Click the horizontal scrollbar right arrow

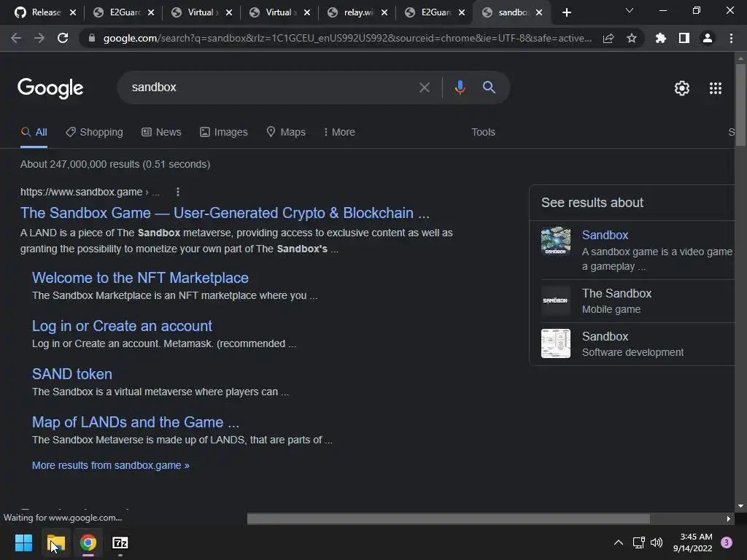[729, 518]
